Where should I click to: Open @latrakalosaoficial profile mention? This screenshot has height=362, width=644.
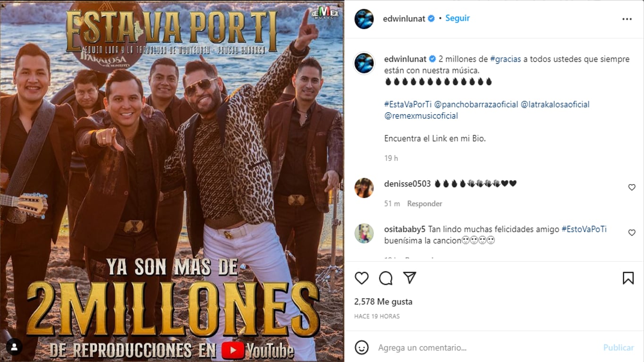tap(555, 104)
